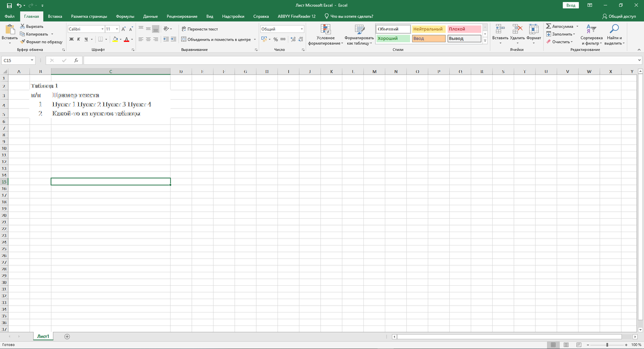Viewport: 644px width, 349px height.
Task: Open the Формат cells menu icon
Action: [533, 30]
